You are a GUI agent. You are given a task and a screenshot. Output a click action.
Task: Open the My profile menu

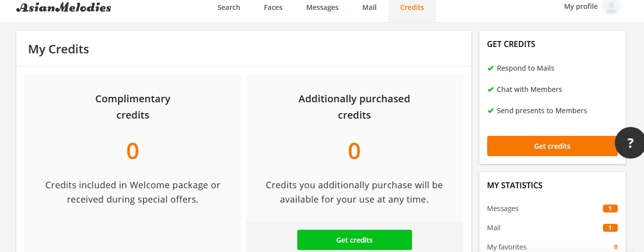(x=581, y=6)
